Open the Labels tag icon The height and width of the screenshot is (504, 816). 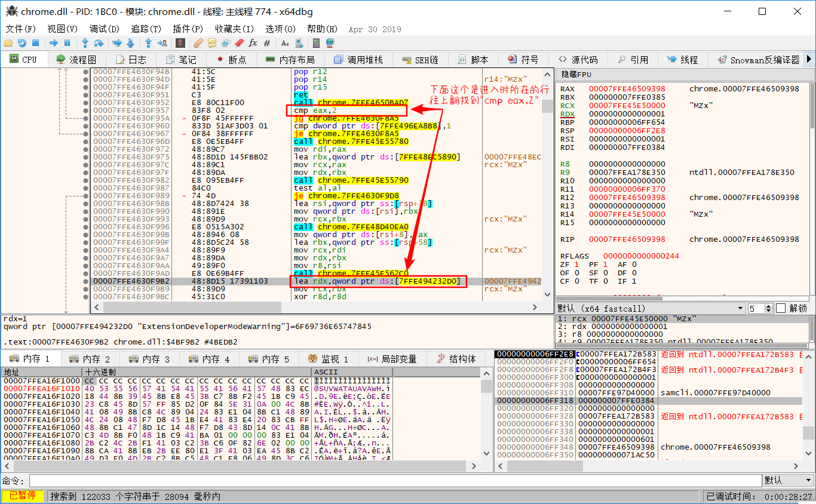(x=226, y=43)
